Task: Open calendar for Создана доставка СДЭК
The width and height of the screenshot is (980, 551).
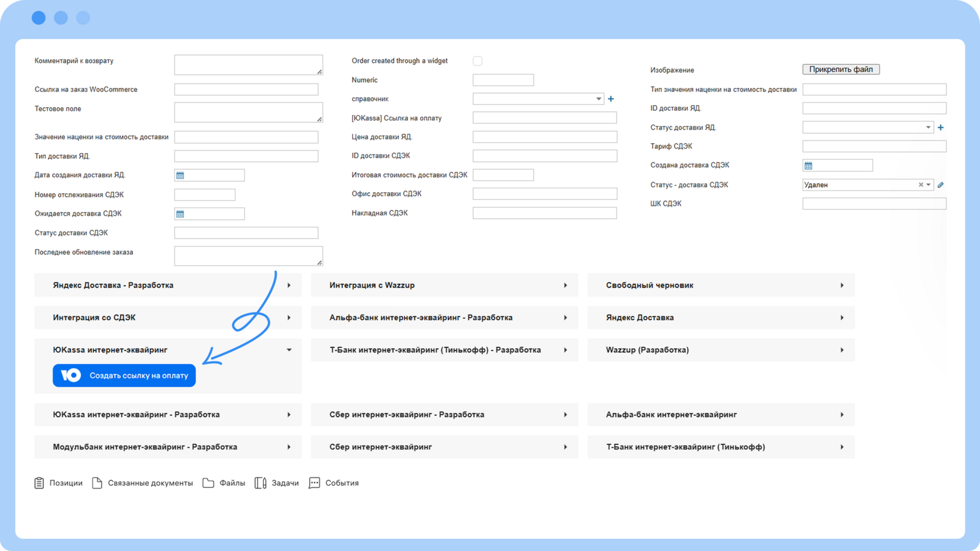Action: (808, 166)
